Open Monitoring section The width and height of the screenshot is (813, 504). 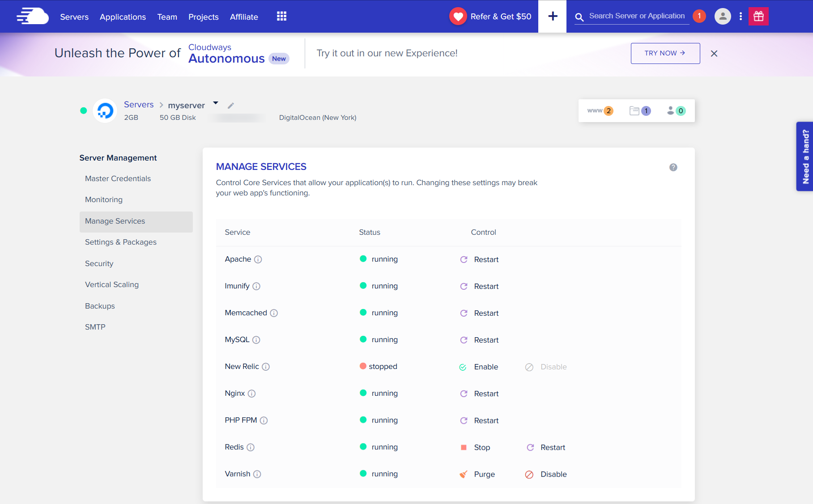click(x=104, y=199)
